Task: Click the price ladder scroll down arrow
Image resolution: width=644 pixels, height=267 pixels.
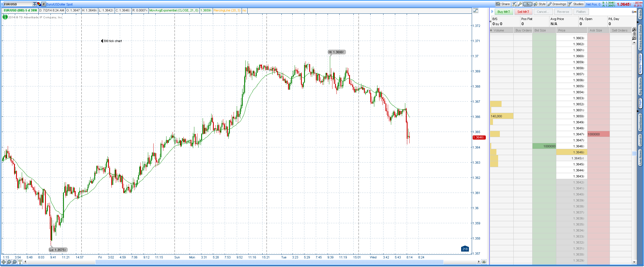Action: click(x=634, y=262)
